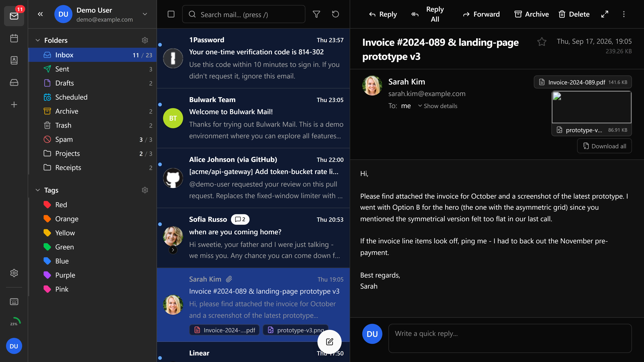This screenshot has height=362, width=644.
Task: Filter by the Red tag
Action: tap(92, 205)
